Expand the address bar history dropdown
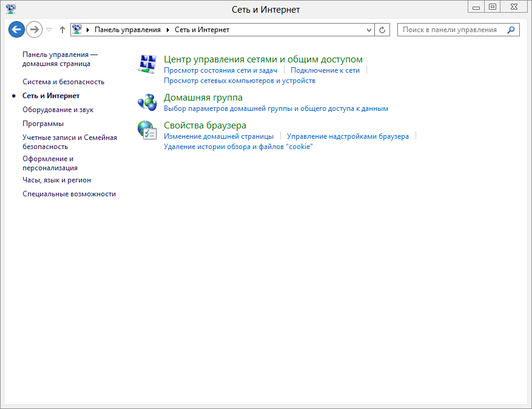 click(370, 30)
